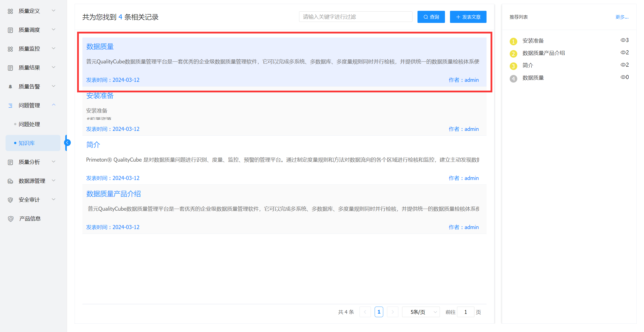This screenshot has width=644, height=332.
Task: Collapse the 问题管理 menu chevron
Action: 53,105
